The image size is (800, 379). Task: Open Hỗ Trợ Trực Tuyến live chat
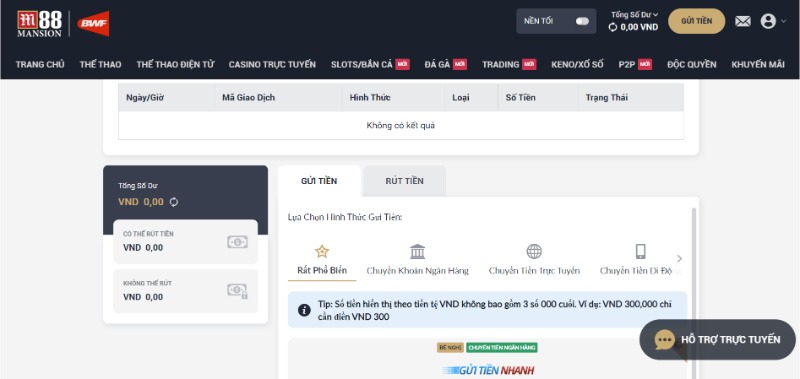(x=717, y=340)
